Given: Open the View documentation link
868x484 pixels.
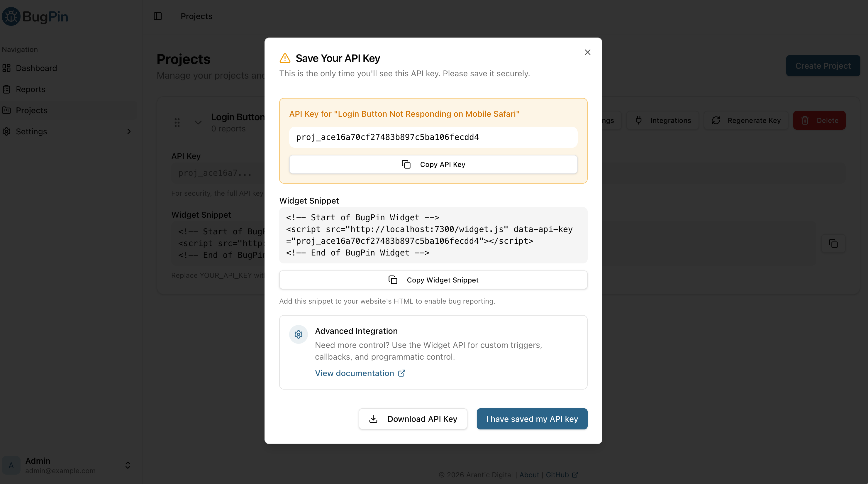Looking at the screenshot, I should [x=355, y=373].
